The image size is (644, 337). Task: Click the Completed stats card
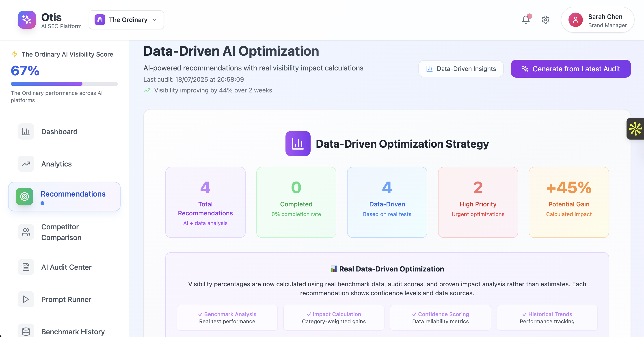coord(296,202)
